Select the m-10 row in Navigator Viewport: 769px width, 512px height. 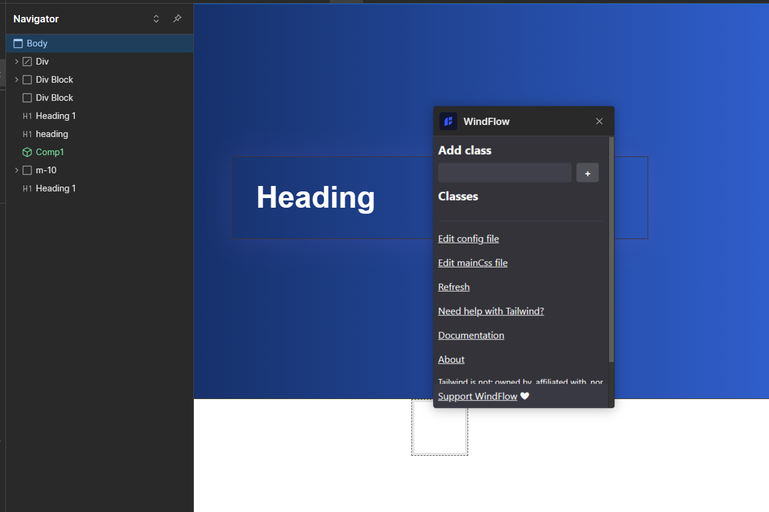point(100,170)
